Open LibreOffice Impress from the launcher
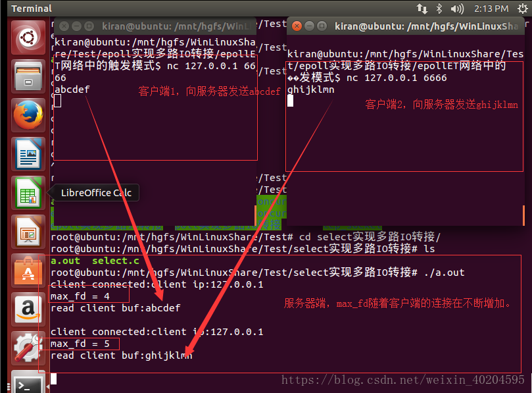The image size is (532, 393). [x=28, y=232]
